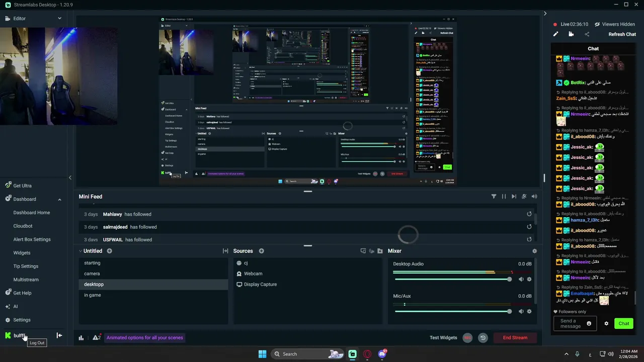Open Multistream in sidebar
The height and width of the screenshot is (362, 644).
(x=26, y=280)
